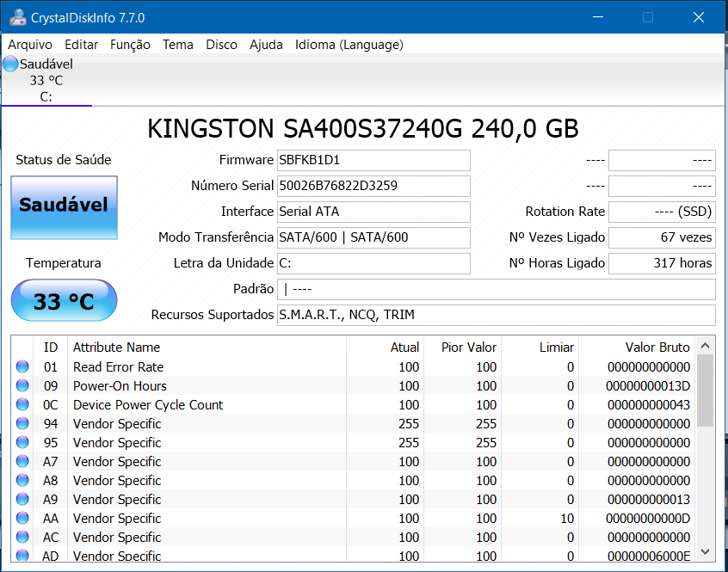Click the Atual column header
Viewport: 728px width, 572px height.
pyautogui.click(x=386, y=348)
